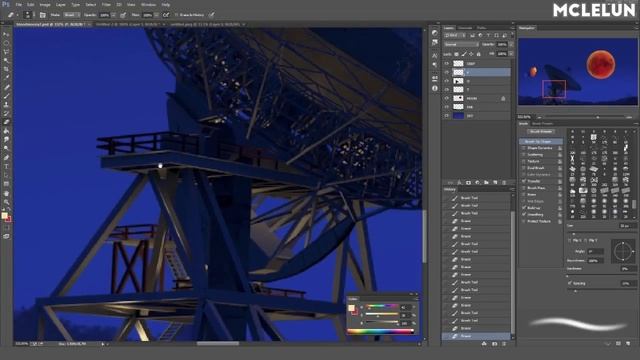Viewport: 640px width, 360px height.
Task: Select the History Brush tool
Action: (7, 113)
